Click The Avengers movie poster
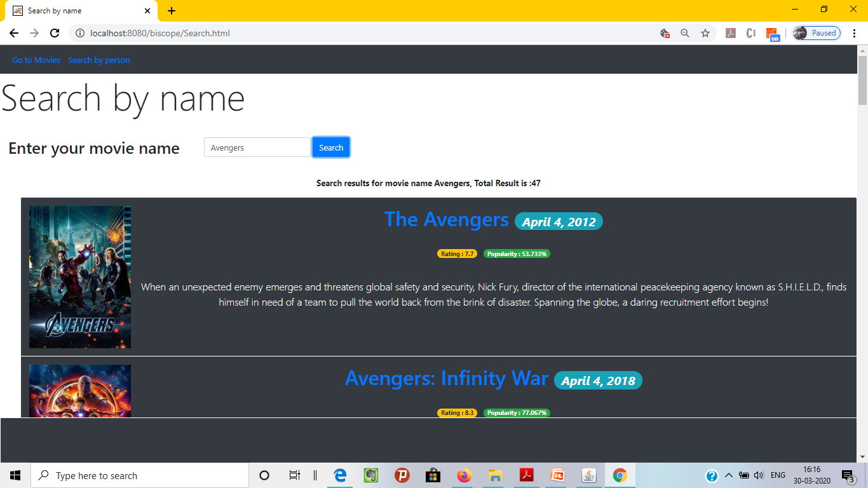868x488 pixels. coord(80,277)
